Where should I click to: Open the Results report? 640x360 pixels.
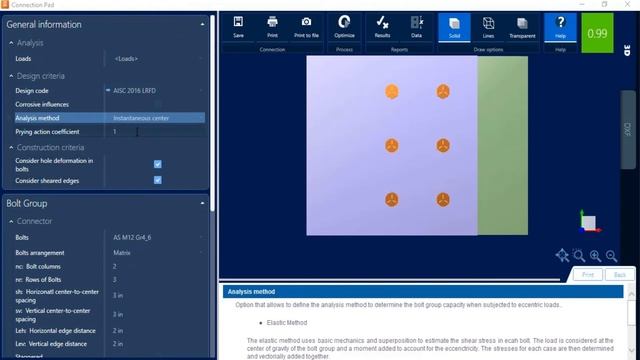coord(382,27)
